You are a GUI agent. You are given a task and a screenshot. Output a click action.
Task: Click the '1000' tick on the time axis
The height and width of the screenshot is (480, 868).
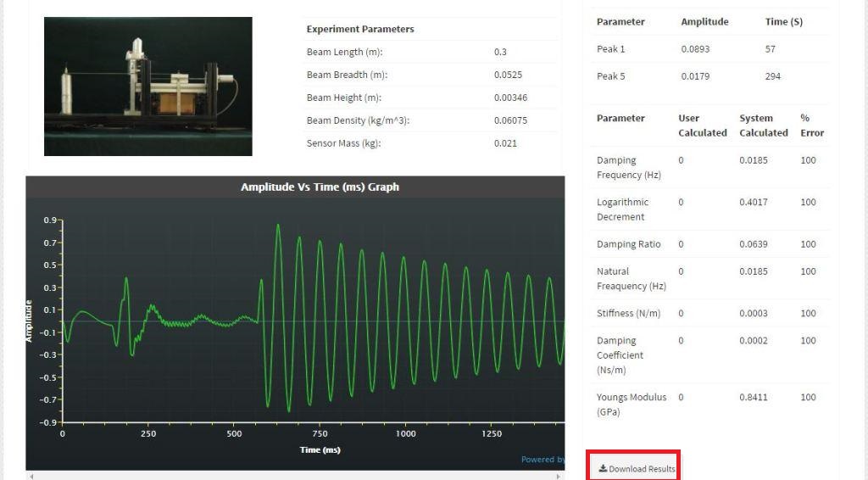[x=406, y=433]
